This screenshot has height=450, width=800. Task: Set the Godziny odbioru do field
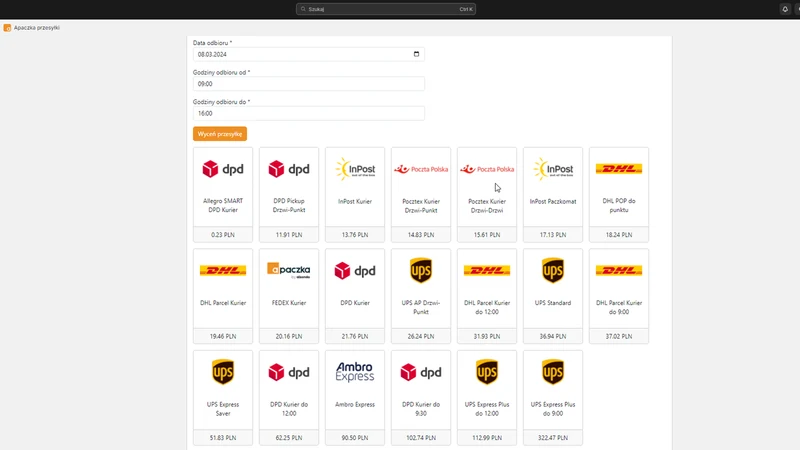point(309,113)
